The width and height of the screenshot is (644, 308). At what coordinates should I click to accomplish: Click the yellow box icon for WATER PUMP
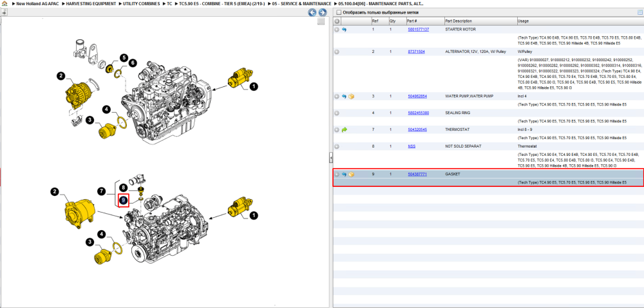pyautogui.click(x=351, y=97)
